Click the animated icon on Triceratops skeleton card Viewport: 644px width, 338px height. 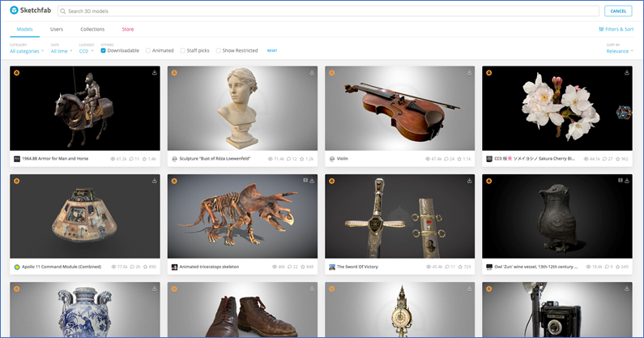305,180
